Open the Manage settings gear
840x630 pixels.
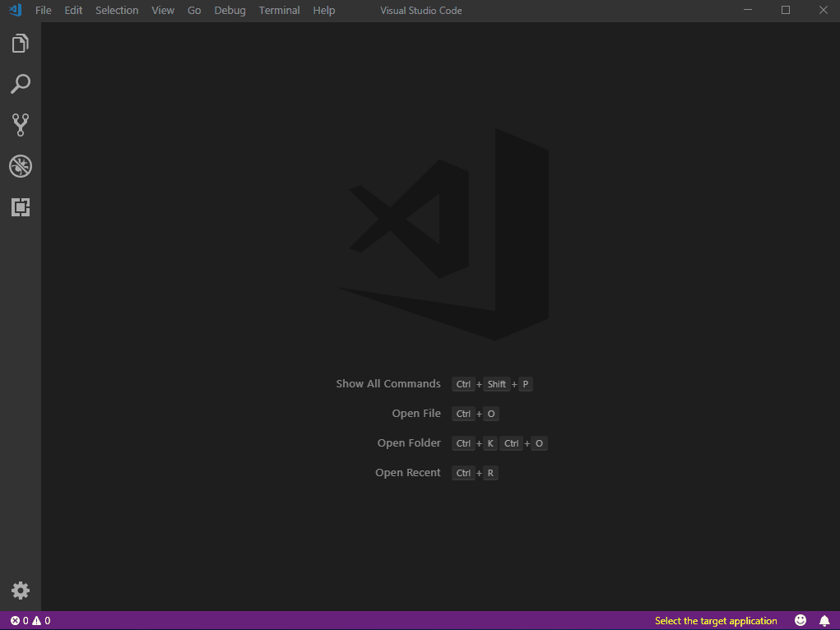coord(21,591)
